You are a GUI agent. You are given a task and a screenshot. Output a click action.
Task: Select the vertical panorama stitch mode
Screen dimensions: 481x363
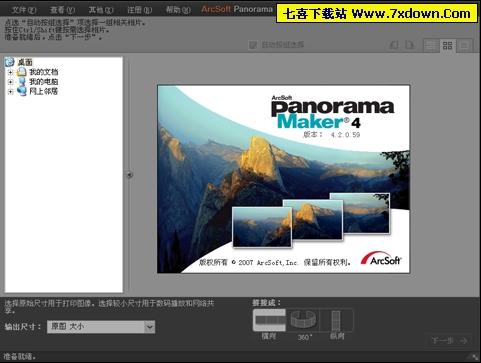(336, 320)
